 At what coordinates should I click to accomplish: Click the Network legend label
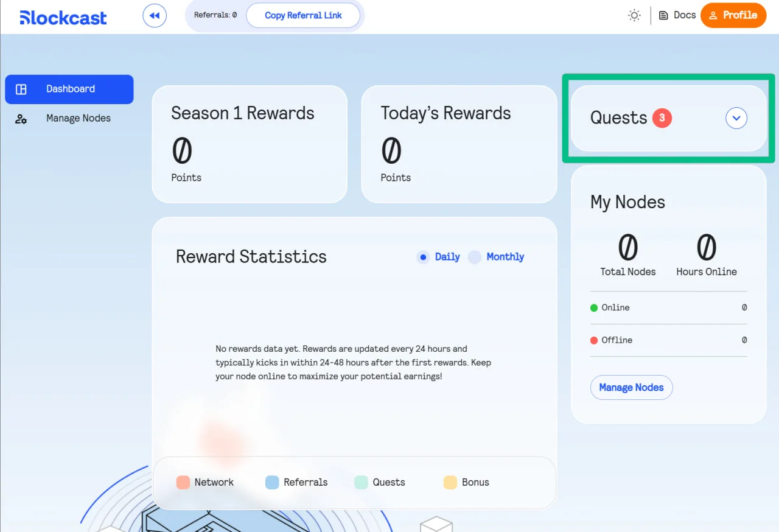[x=214, y=483]
